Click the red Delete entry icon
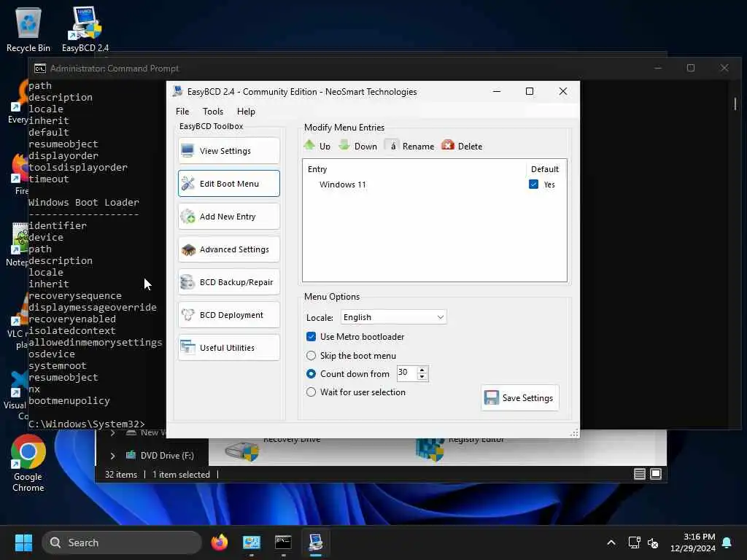Screen dimensions: 747x560 pos(448,145)
